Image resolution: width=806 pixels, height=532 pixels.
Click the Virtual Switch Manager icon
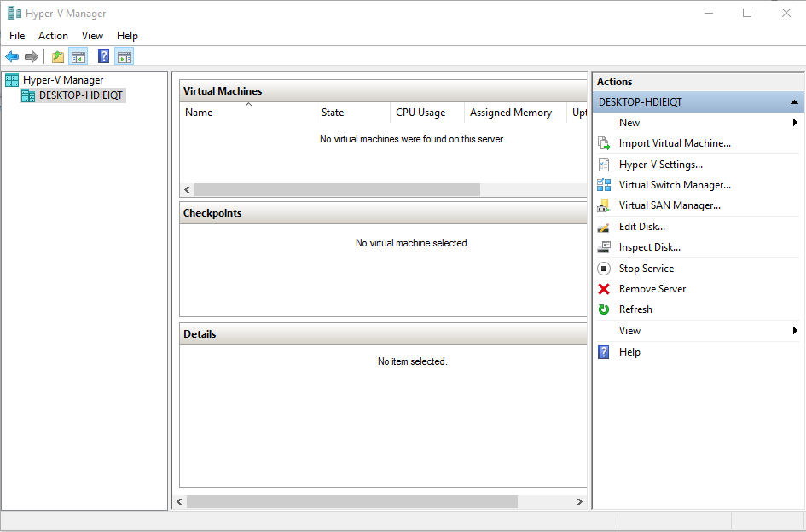click(604, 185)
